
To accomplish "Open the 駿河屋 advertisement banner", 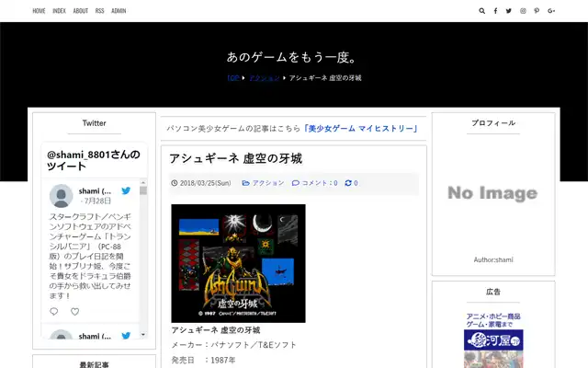I will (x=493, y=340).
